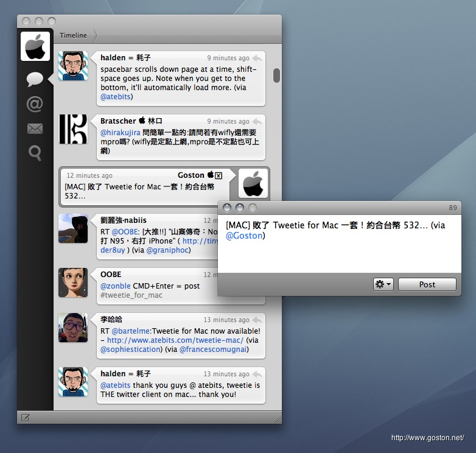
Task: Click the window resize grip at bottom corner
Action: [x=278, y=420]
